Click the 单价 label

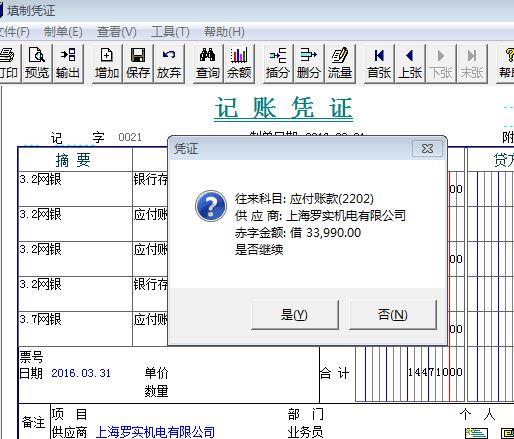pos(156,373)
